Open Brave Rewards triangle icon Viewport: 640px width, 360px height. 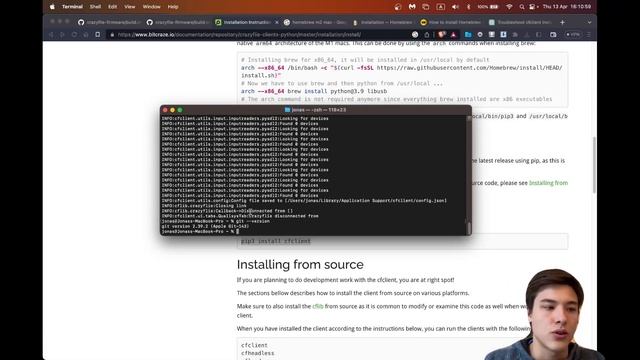pos(453,35)
